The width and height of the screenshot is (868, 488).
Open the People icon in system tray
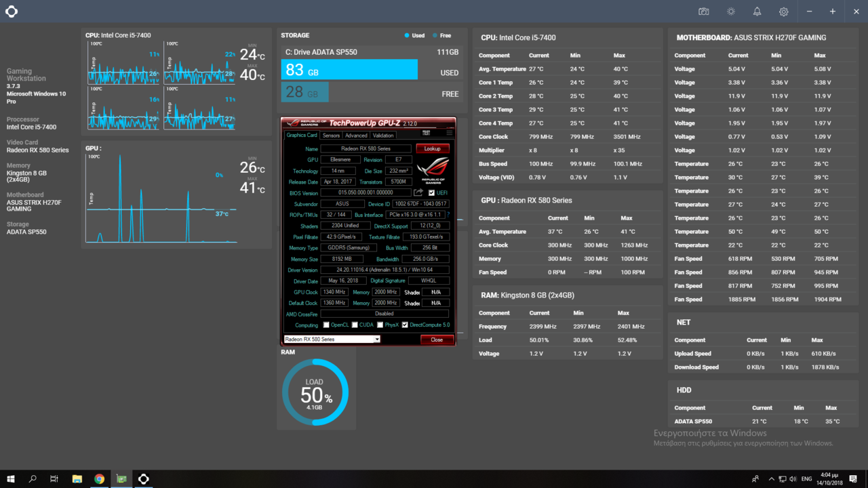[x=755, y=479]
